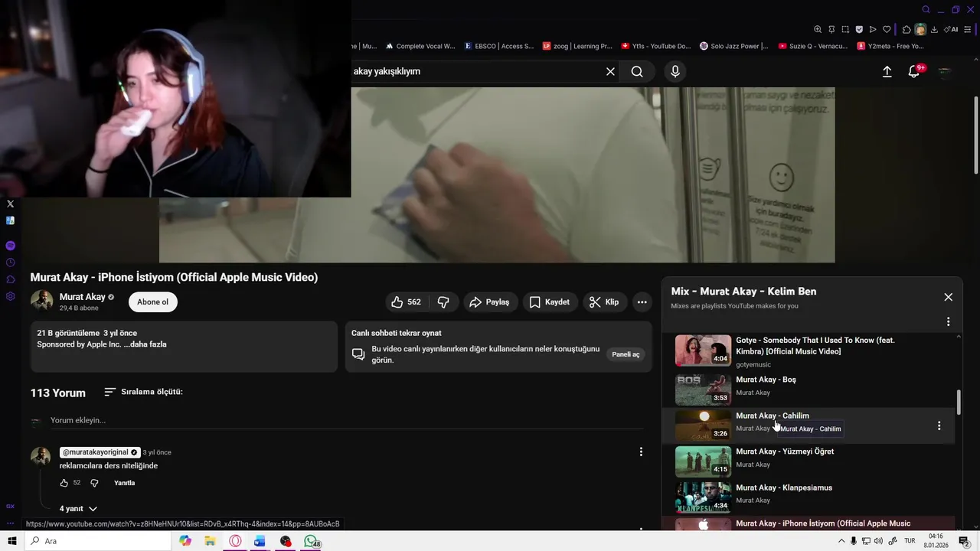980x551 pixels.
Task: Click the page vertical scrollbar
Action: click(975, 135)
